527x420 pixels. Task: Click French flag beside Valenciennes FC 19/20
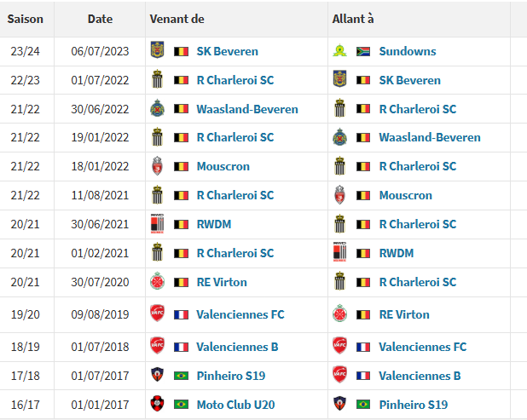point(181,314)
